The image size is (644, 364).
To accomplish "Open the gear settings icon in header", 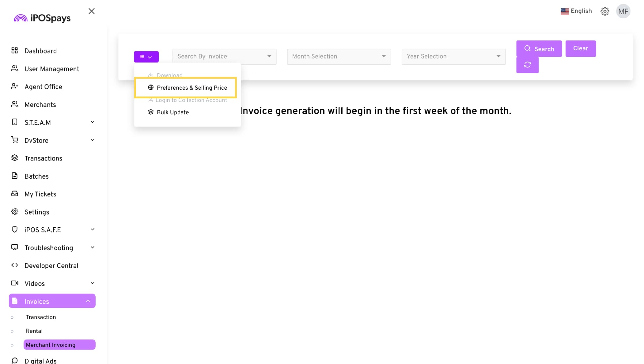I will [604, 11].
